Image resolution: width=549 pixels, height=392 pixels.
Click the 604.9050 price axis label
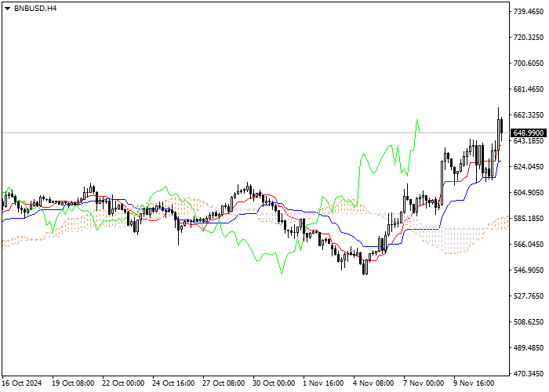click(x=529, y=193)
